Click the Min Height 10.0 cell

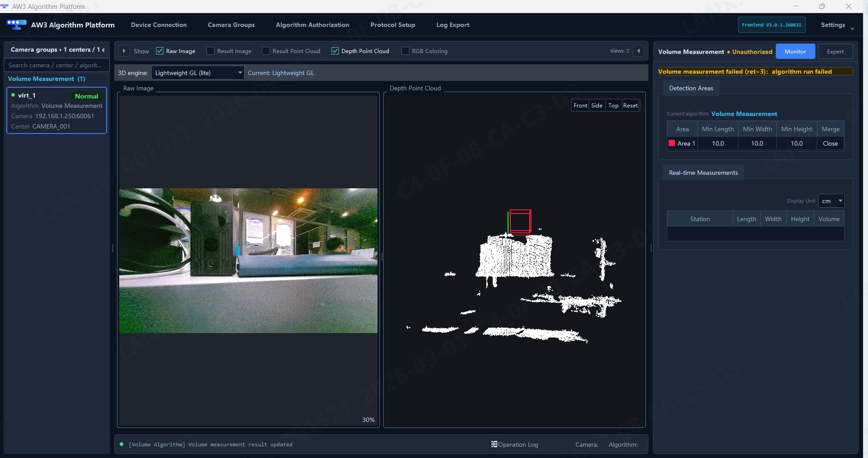coord(796,144)
